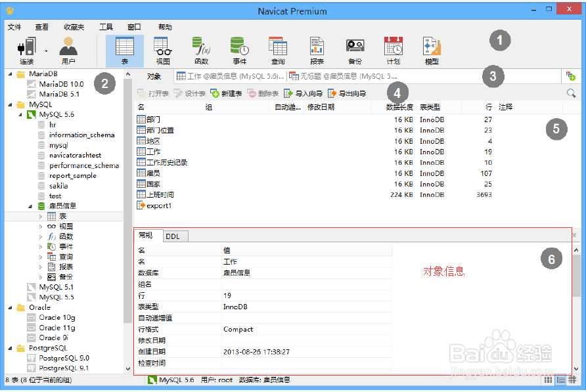The image size is (586, 392).
Task: Enable detail view in status bar
Action: pyautogui.click(x=572, y=380)
